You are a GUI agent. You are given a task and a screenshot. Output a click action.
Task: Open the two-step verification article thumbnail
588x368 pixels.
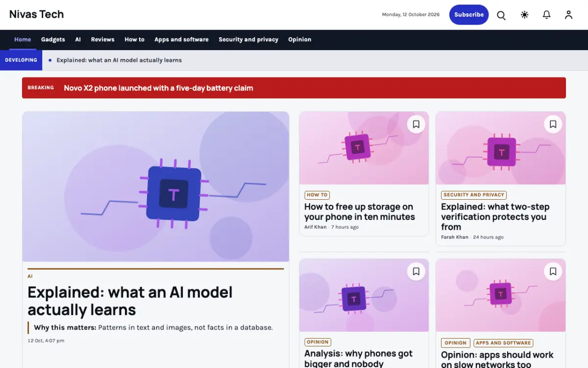point(501,148)
